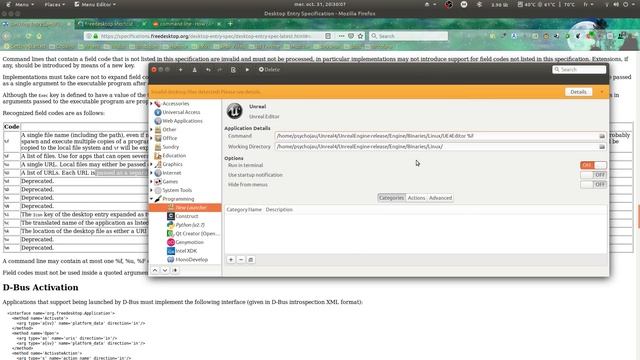
Task: Open fr keyboard layout indicator in panel
Action: pos(589,4)
